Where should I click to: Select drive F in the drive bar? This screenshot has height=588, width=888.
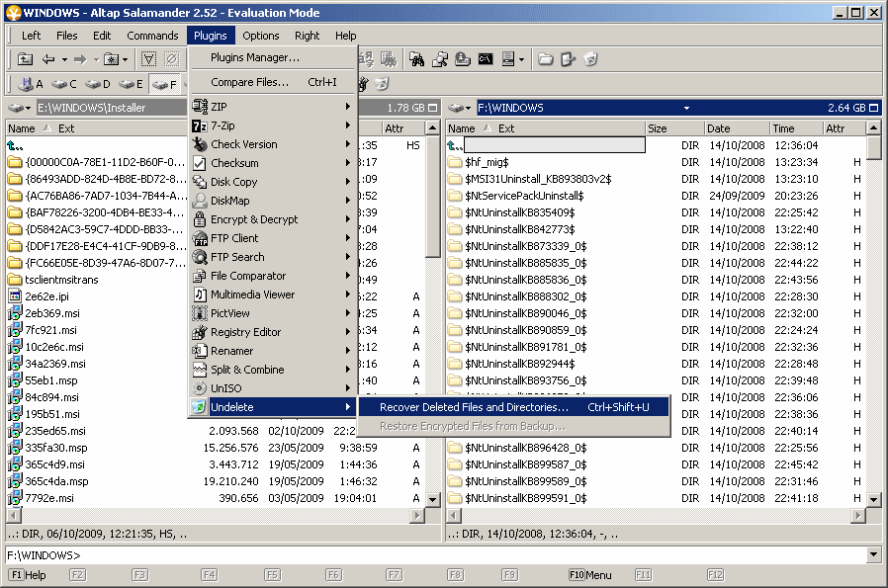tap(165, 84)
